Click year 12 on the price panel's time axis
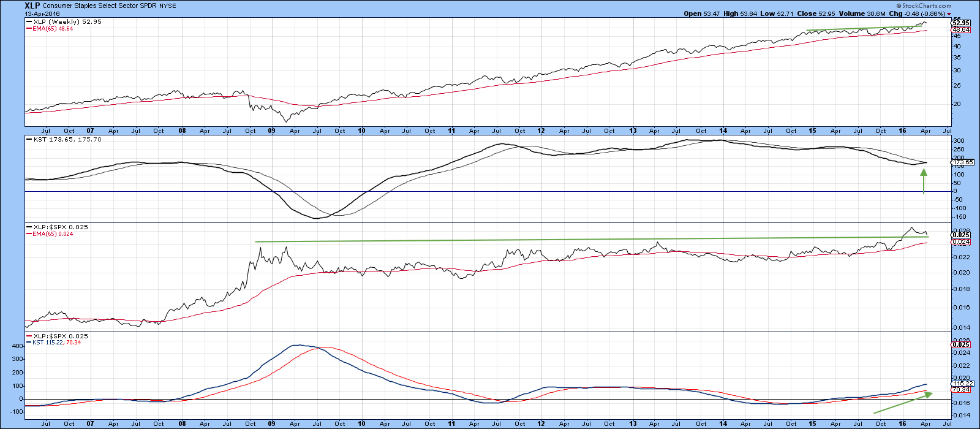Image resolution: width=980 pixels, height=429 pixels. click(x=541, y=131)
